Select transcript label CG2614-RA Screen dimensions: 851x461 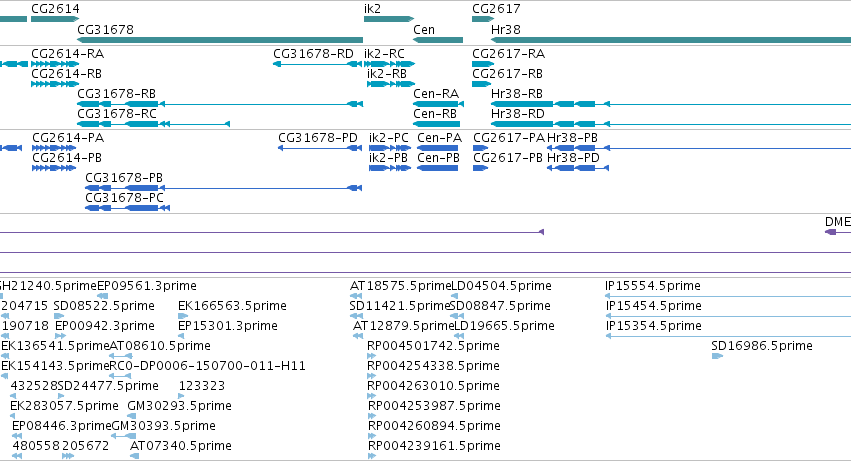point(67,54)
